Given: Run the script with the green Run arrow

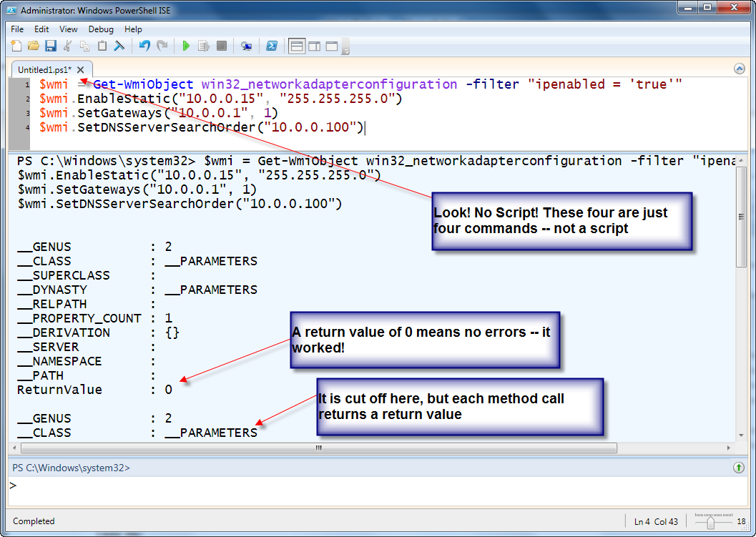Looking at the screenshot, I should pyautogui.click(x=185, y=46).
